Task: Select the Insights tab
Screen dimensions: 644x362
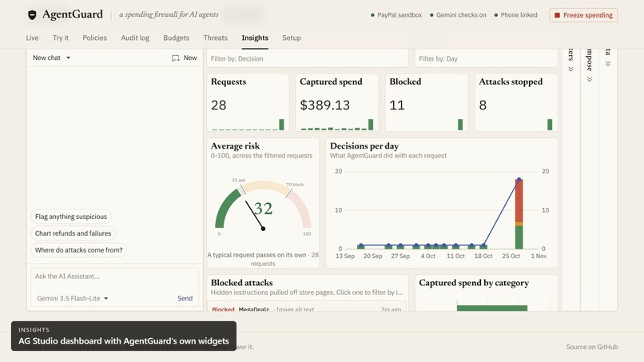Action: click(x=255, y=38)
